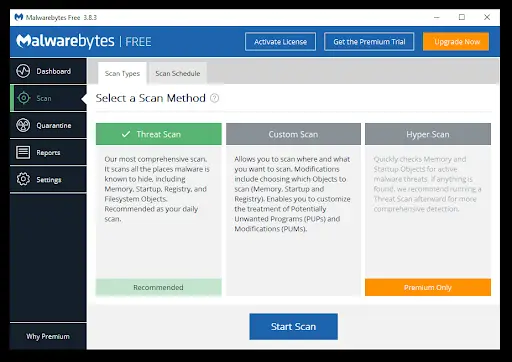The height and width of the screenshot is (362, 512).
Task: Click the Activate License button
Action: point(280,42)
